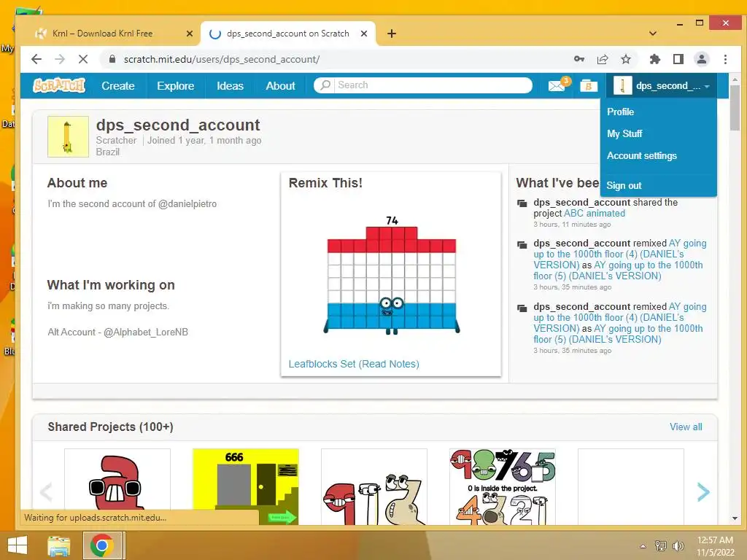Open a new browser tab with plus button
This screenshot has width=747, height=560.
point(392,34)
